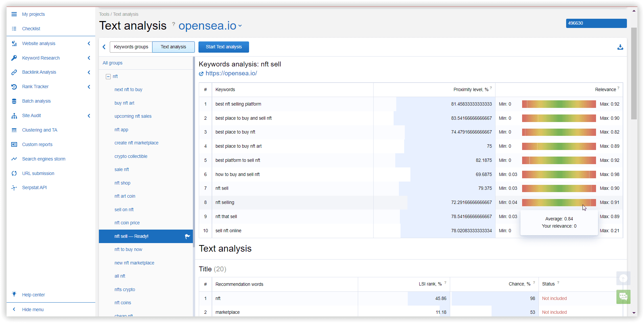Open Custom reports menu item
The width and height of the screenshot is (644, 323).
37,144
